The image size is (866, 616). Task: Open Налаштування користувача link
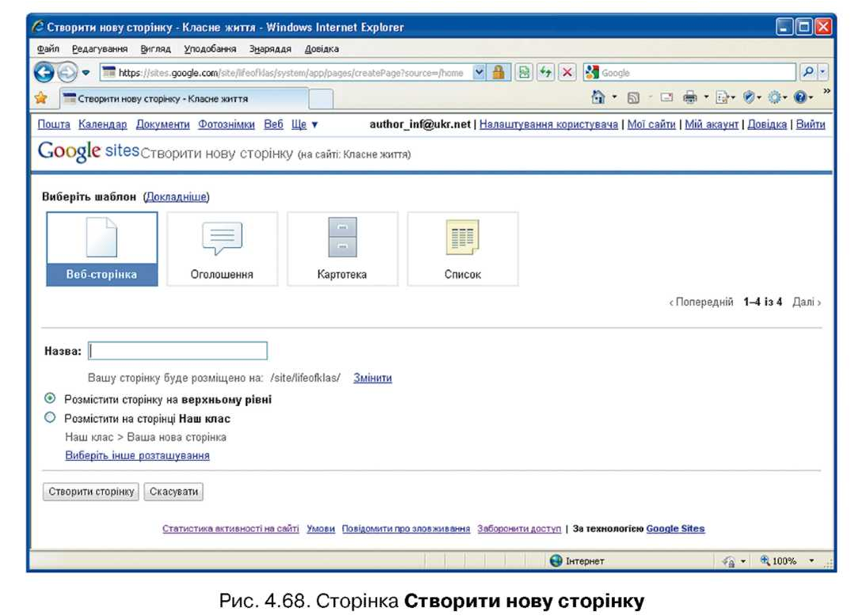pyautogui.click(x=549, y=124)
